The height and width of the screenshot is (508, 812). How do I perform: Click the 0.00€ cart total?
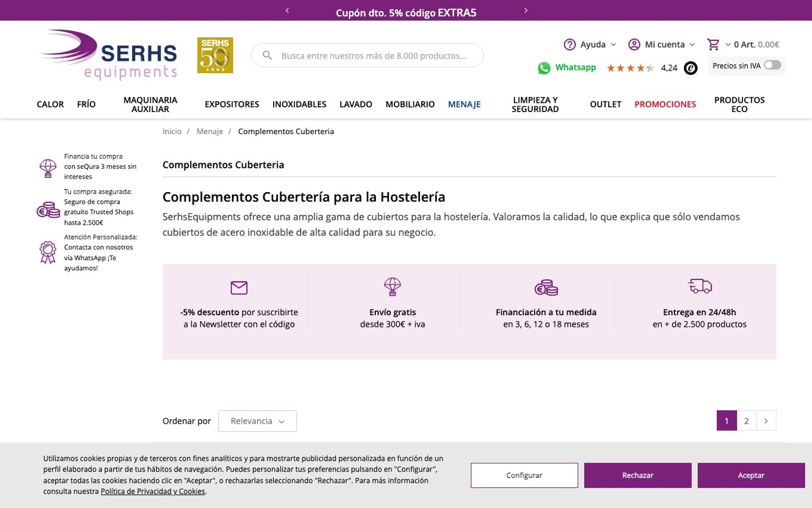pos(768,45)
